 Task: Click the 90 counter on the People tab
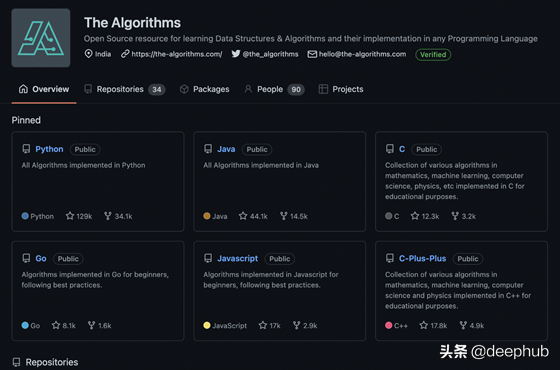pyautogui.click(x=296, y=89)
